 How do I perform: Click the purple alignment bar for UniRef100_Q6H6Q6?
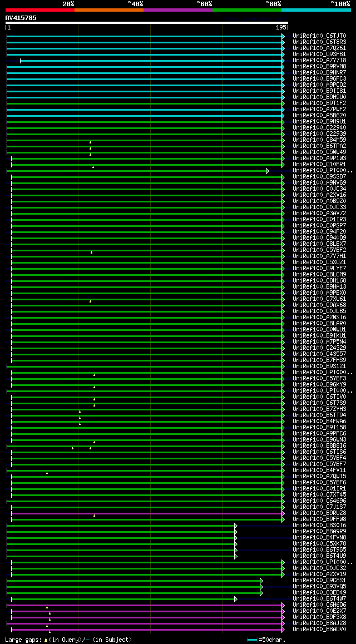(x=146, y=606)
